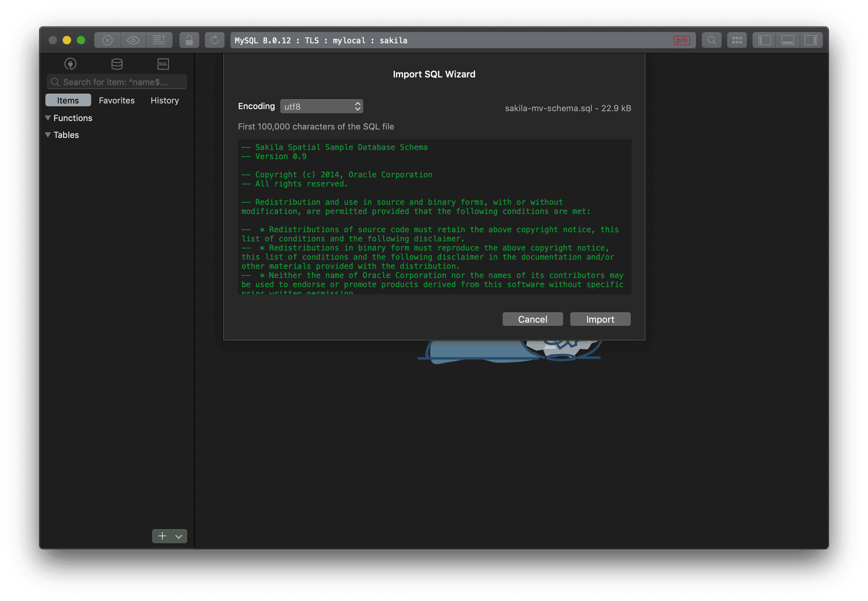This screenshot has height=601, width=868.
Task: Click the database cylinder sidebar icon
Action: [117, 64]
